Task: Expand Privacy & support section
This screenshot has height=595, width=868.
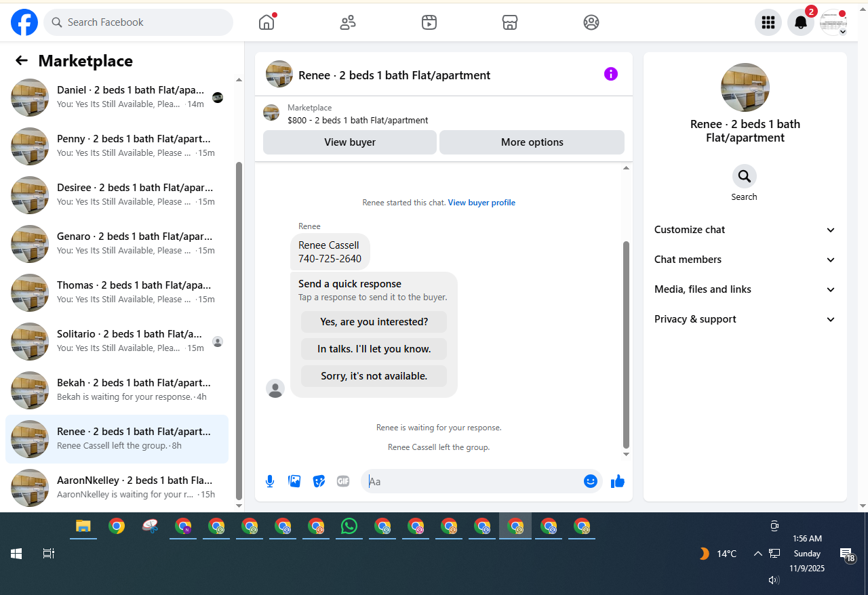Action: tap(745, 319)
